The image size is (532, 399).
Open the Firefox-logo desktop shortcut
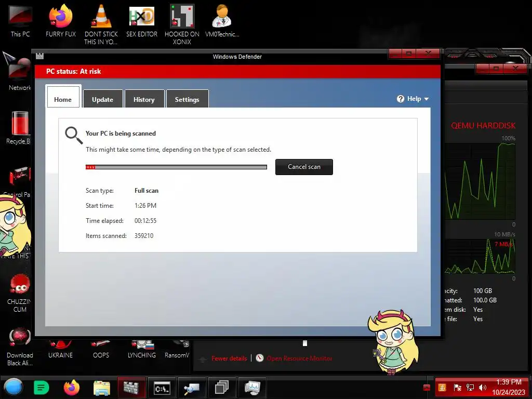61,21
